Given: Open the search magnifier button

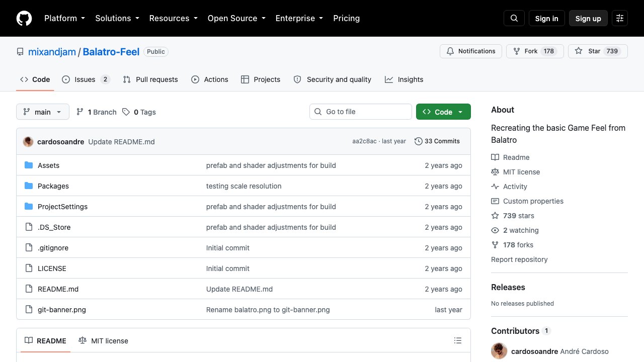Looking at the screenshot, I should (x=514, y=18).
